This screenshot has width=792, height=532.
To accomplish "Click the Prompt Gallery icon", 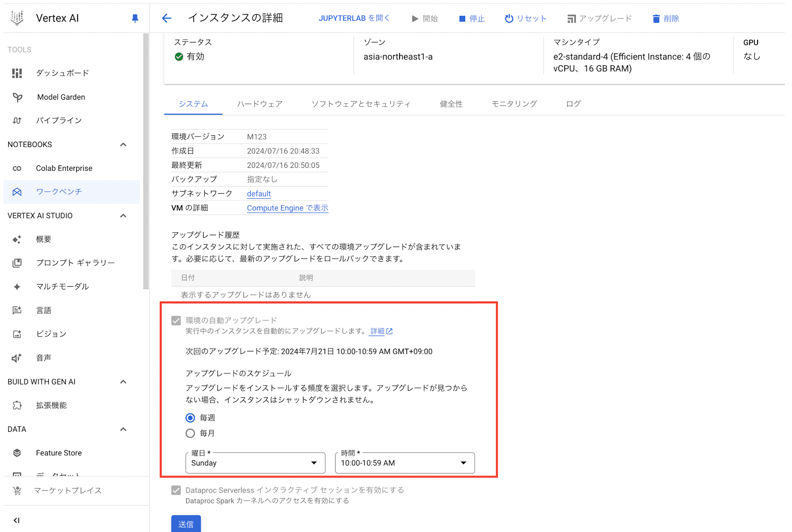I will coord(17,263).
